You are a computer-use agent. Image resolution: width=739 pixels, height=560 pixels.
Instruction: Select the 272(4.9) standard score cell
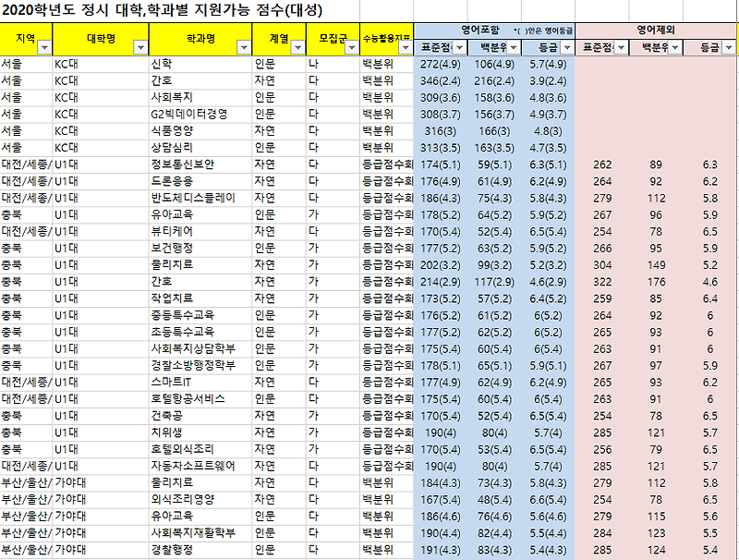(441, 64)
